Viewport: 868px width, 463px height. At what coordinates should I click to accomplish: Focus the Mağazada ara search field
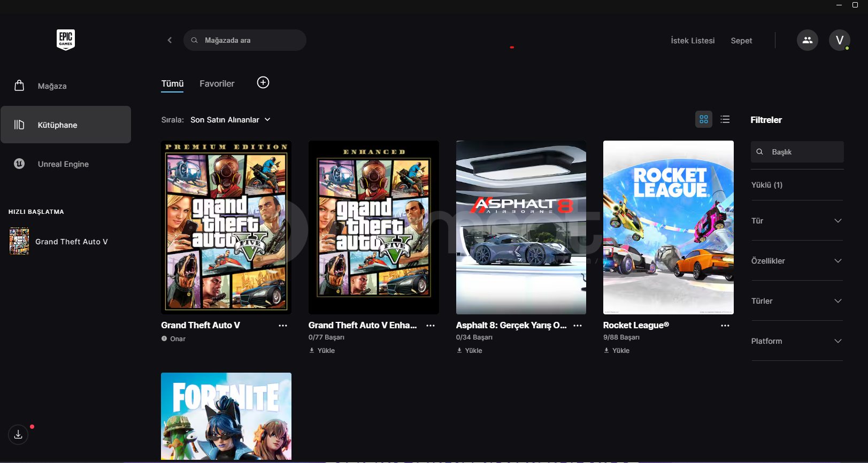click(245, 40)
